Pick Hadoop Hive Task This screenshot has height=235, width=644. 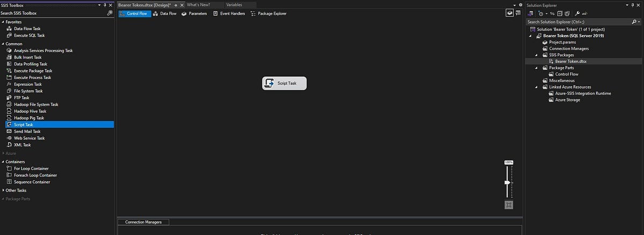point(30,111)
